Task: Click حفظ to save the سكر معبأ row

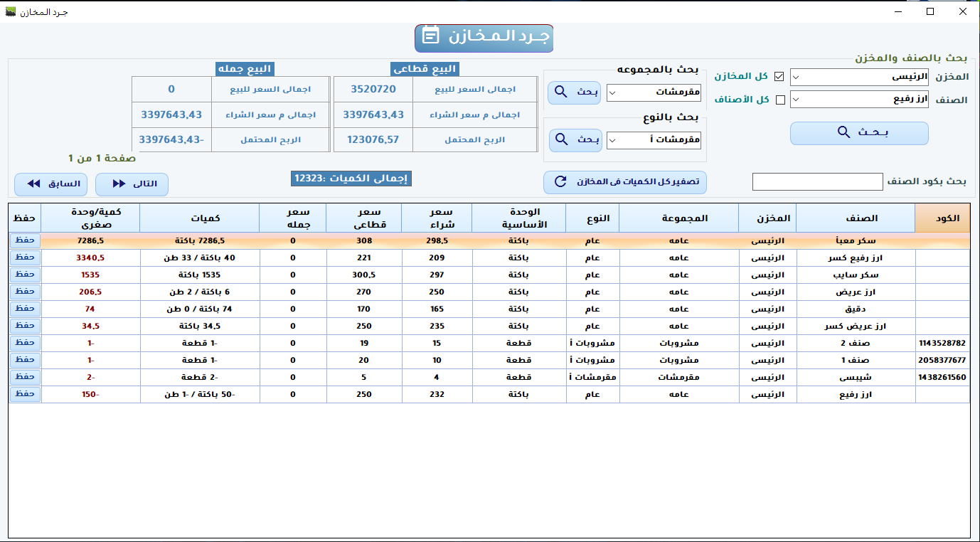Action: [24, 240]
